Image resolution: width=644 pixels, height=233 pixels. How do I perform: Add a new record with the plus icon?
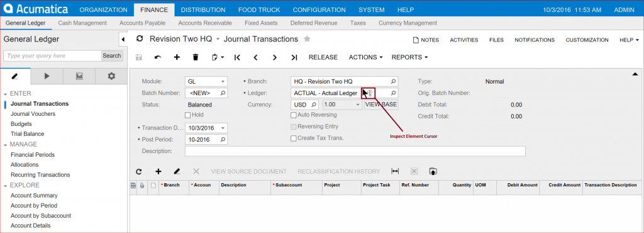tap(177, 57)
